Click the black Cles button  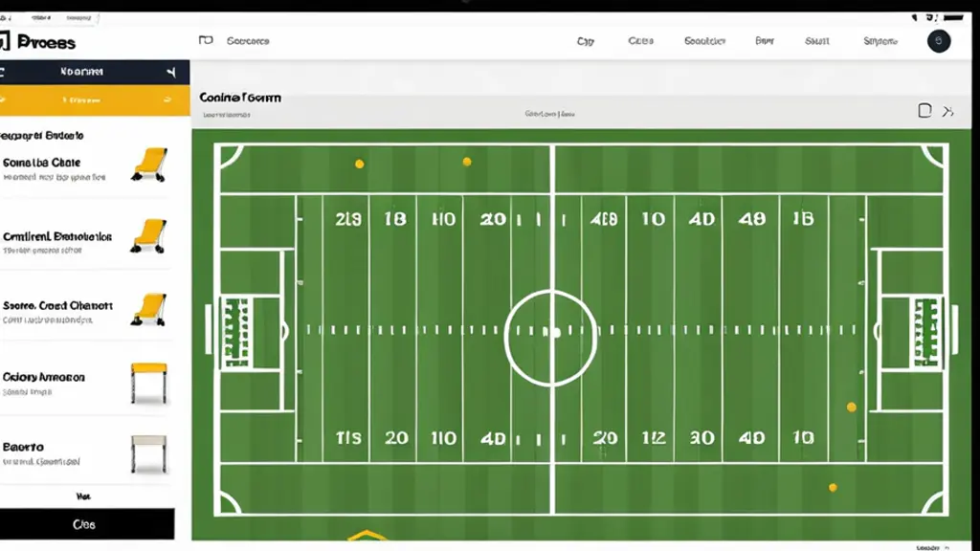(87, 524)
